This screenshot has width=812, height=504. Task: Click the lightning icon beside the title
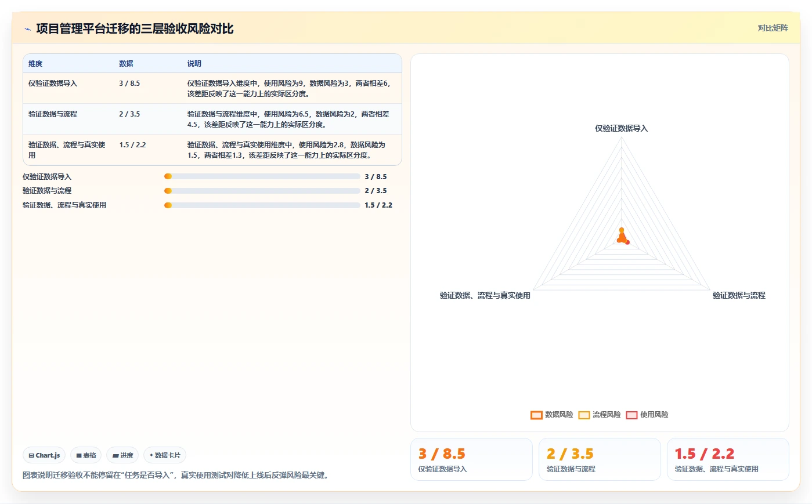coord(27,29)
